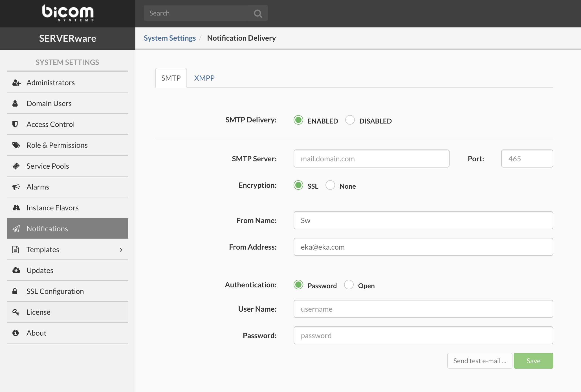Switch to the XMPP tab

204,78
